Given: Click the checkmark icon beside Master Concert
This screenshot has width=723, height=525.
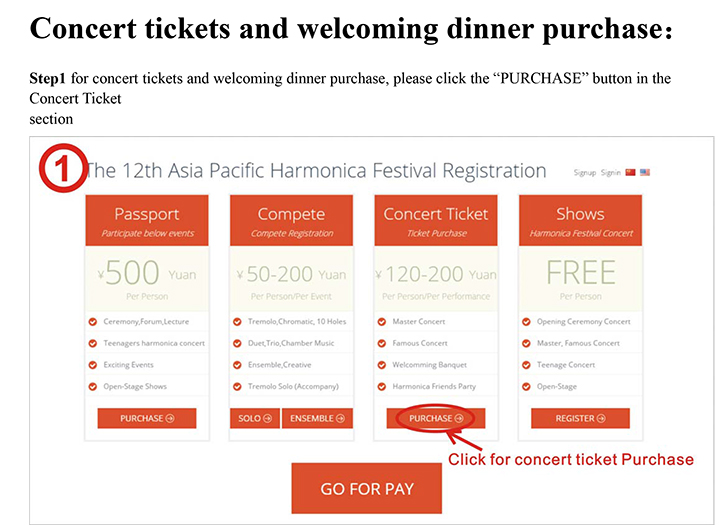Looking at the screenshot, I should click(383, 321).
